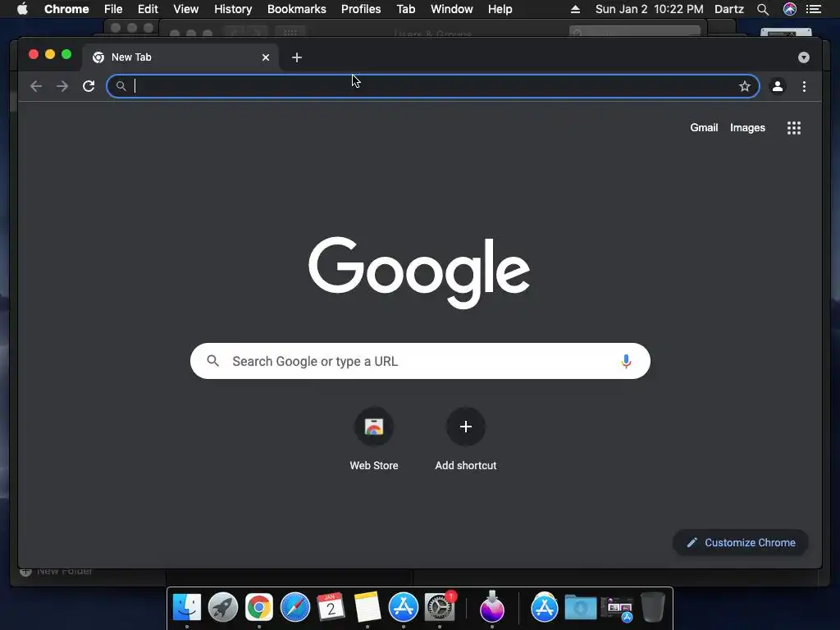Open the screenshots stack in the Dock
The height and width of the screenshot is (630, 840).
617,608
